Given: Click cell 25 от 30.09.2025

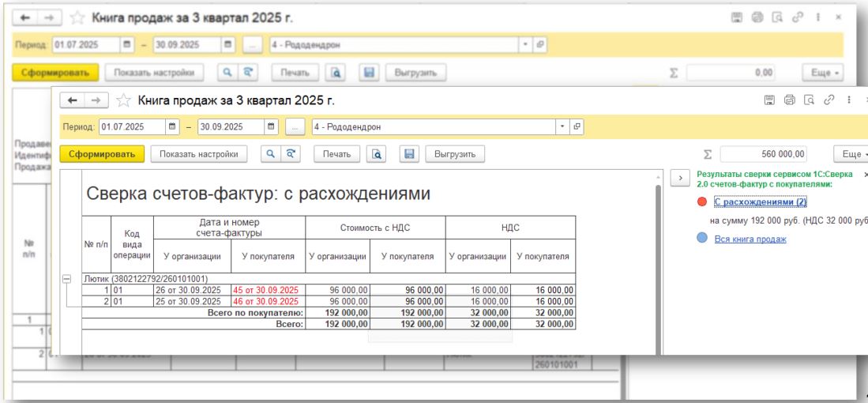Looking at the screenshot, I should [192, 301].
